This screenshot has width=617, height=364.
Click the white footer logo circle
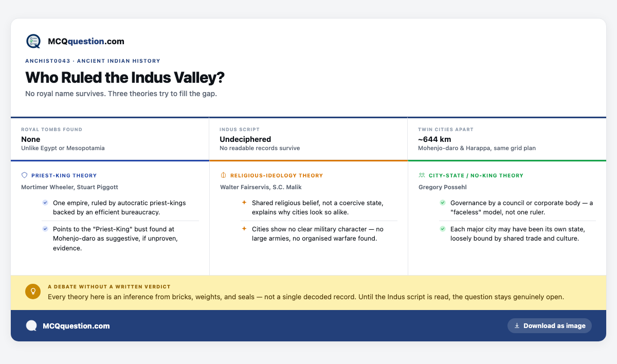[x=31, y=326]
